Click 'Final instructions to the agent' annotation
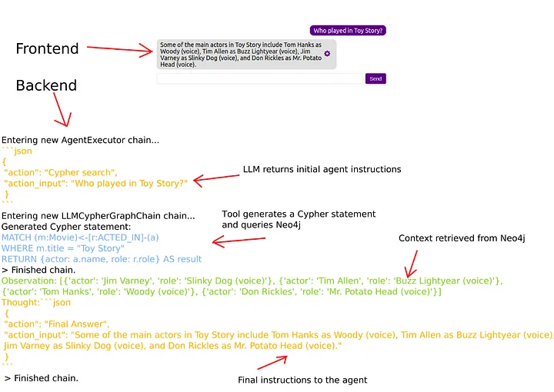 click(302, 380)
